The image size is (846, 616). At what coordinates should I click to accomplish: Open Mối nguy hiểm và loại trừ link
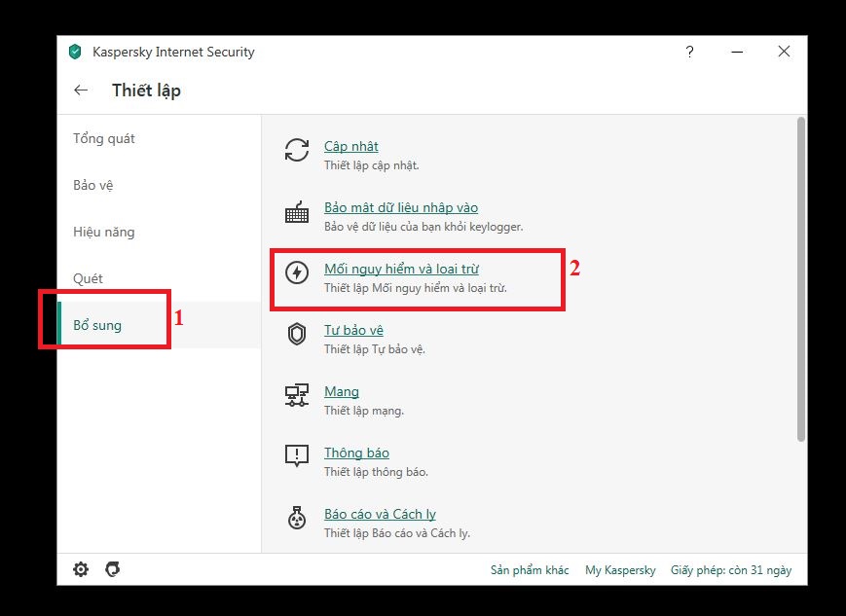(401, 269)
